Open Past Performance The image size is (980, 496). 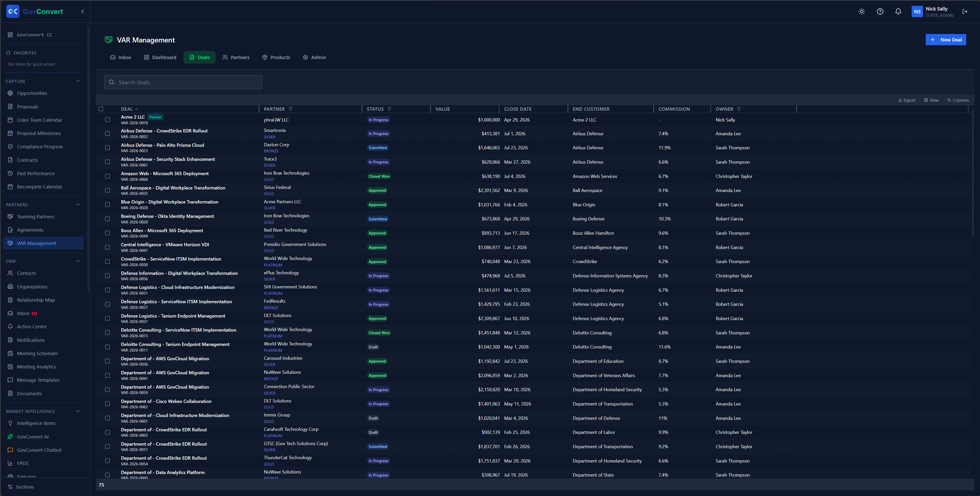tap(36, 173)
